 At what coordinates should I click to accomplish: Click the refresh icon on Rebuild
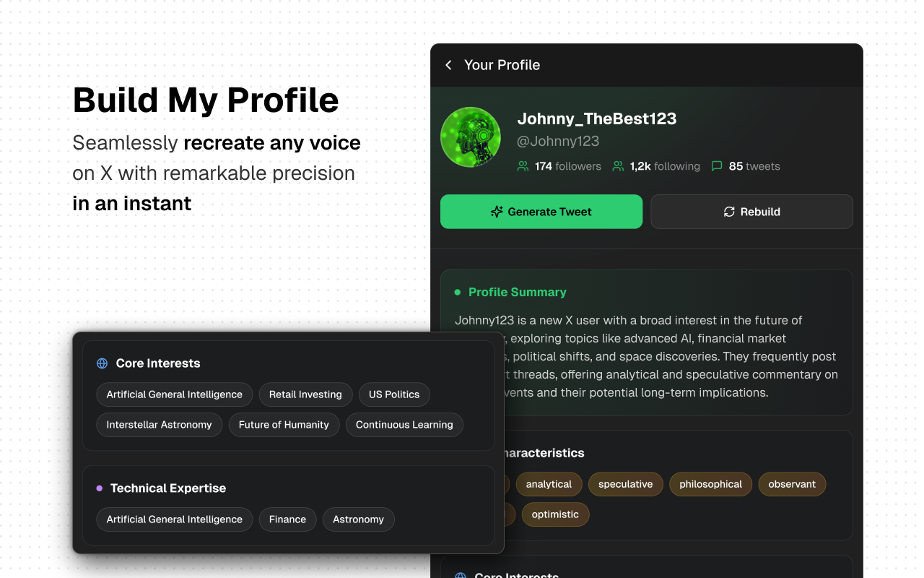click(729, 212)
